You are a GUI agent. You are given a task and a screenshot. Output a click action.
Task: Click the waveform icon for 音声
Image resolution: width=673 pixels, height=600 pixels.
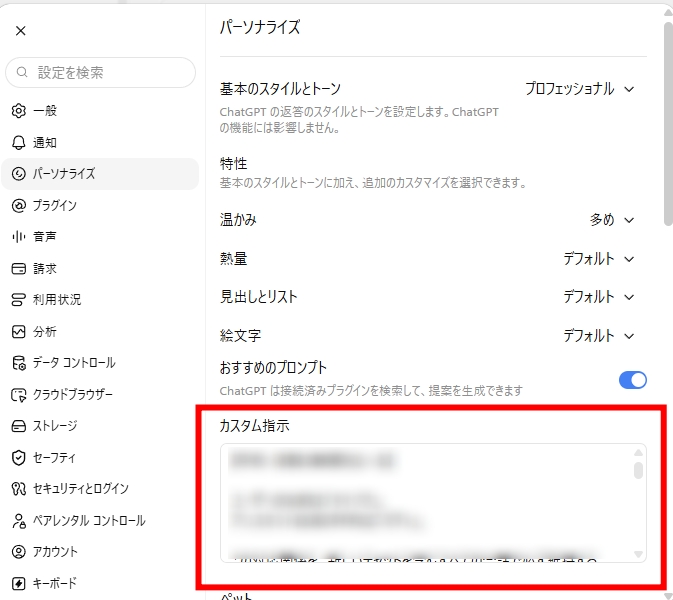(x=18, y=236)
